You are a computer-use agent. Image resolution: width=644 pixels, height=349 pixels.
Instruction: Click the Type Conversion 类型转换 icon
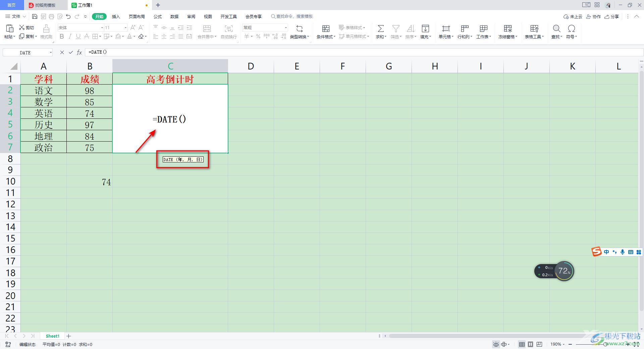[x=300, y=29]
